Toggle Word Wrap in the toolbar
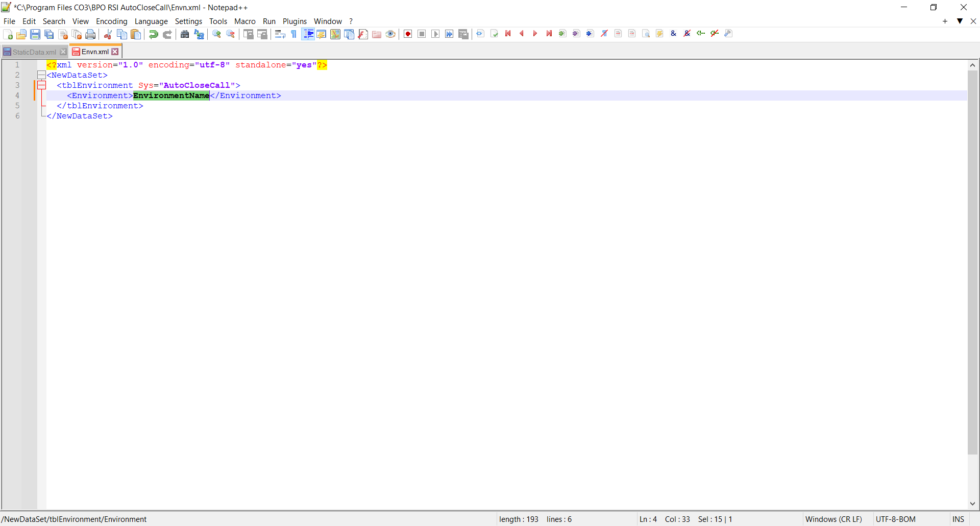Screen dimensions: 980x526 (280, 34)
